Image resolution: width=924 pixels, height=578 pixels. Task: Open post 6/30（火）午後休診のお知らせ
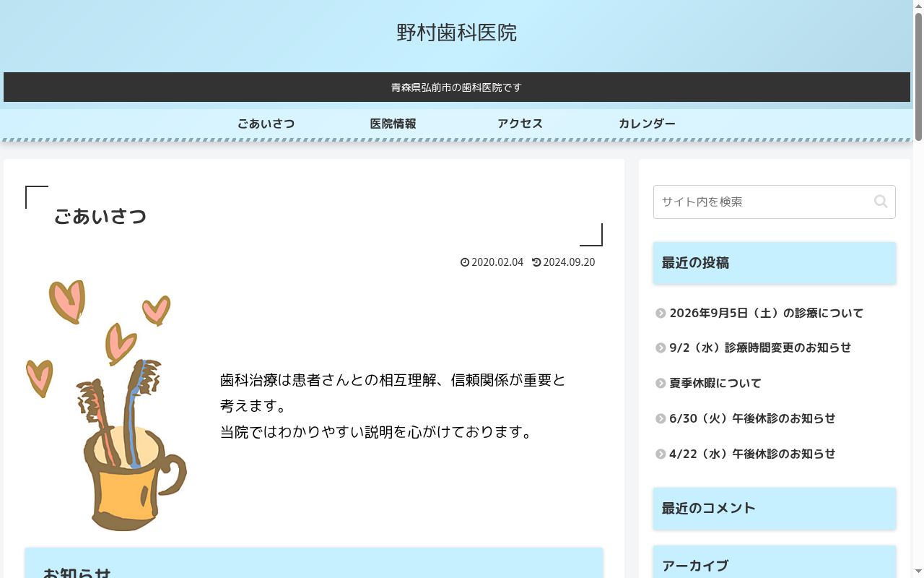pos(752,418)
